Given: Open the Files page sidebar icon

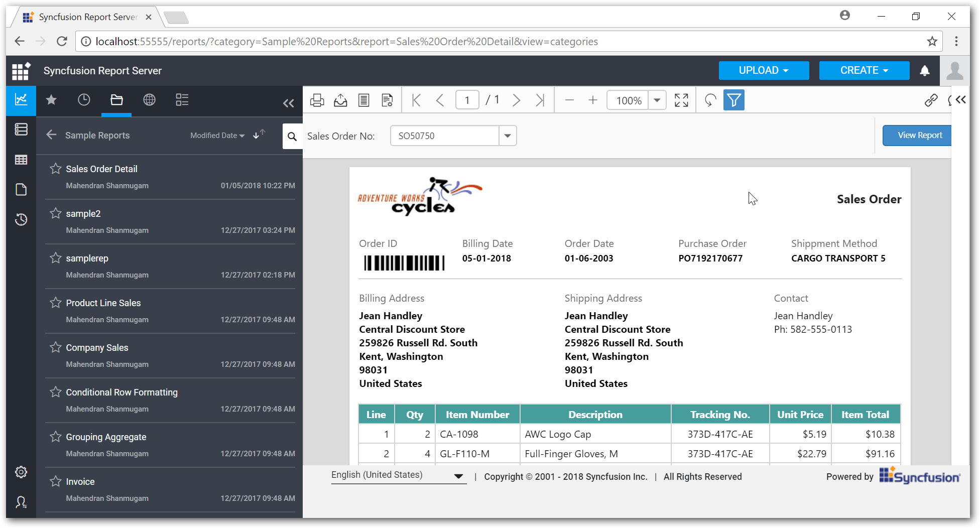Looking at the screenshot, I should click(x=21, y=190).
